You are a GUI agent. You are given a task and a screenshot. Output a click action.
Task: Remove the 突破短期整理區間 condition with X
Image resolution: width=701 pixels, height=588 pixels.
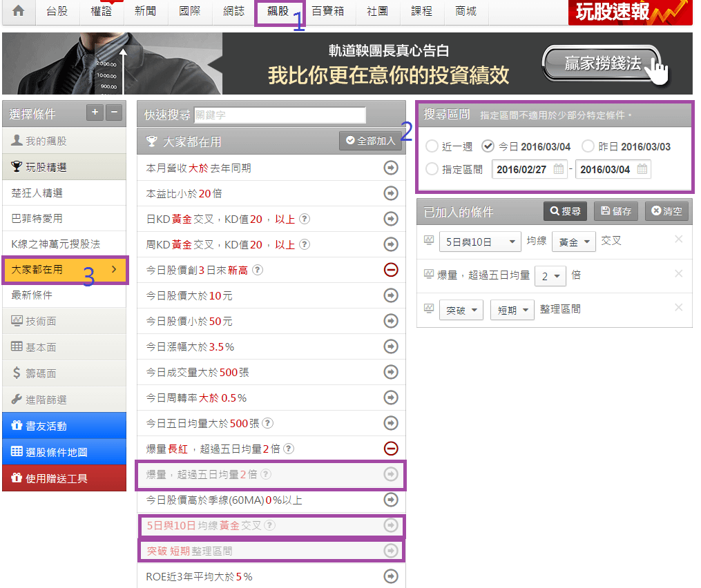coord(678,308)
